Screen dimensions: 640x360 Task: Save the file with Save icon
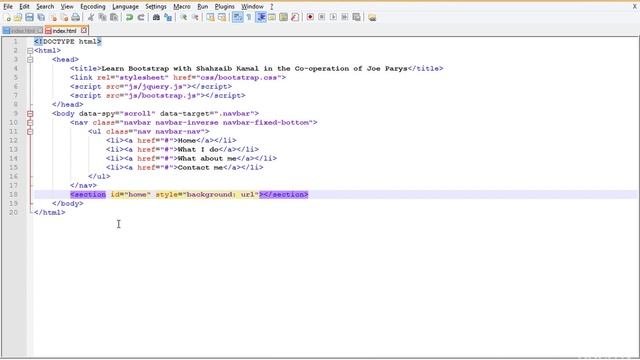(x=29, y=17)
